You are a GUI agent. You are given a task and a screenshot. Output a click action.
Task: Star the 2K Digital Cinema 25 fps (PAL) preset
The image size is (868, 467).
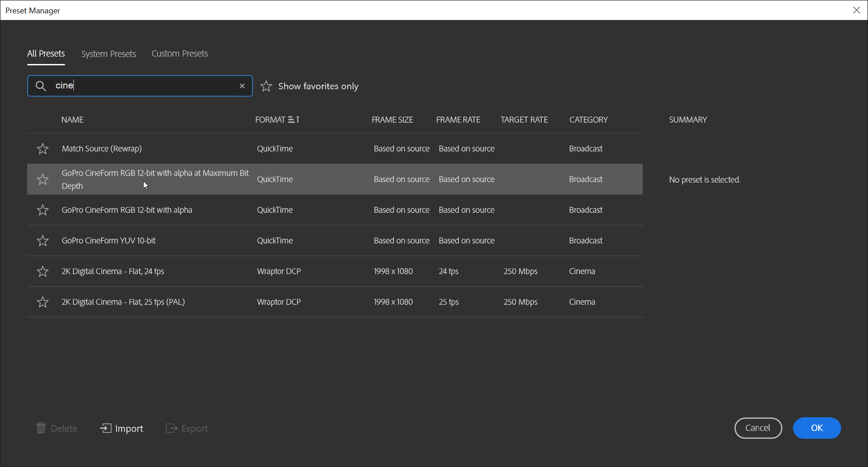(x=43, y=302)
